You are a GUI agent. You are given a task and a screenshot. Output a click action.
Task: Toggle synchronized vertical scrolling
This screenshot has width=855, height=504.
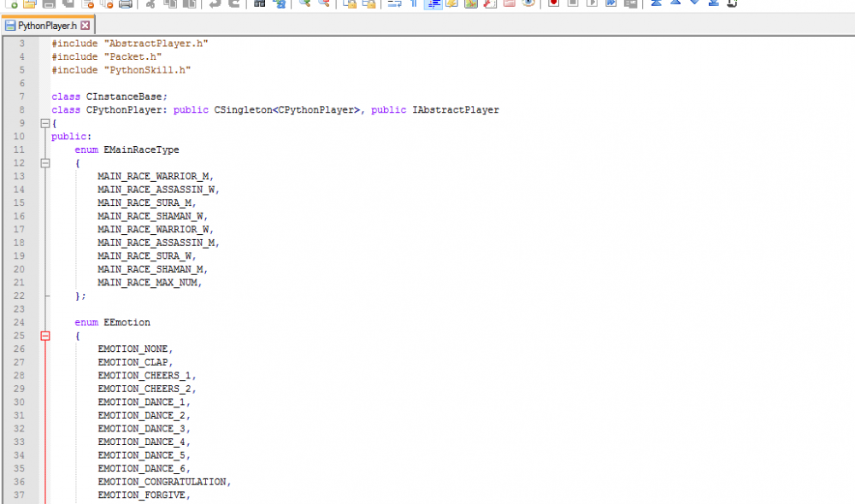point(350,3)
